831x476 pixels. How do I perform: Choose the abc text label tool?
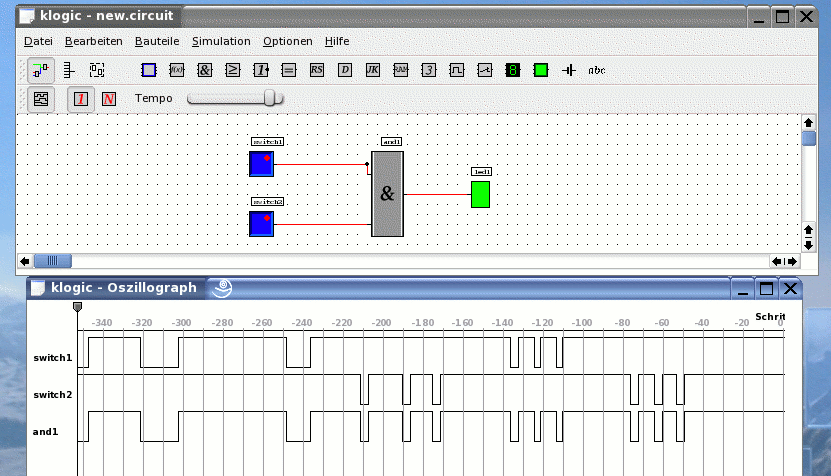(x=597, y=70)
